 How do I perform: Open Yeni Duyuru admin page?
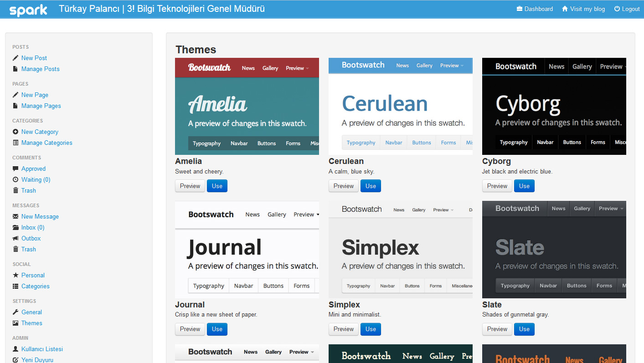coord(37,360)
